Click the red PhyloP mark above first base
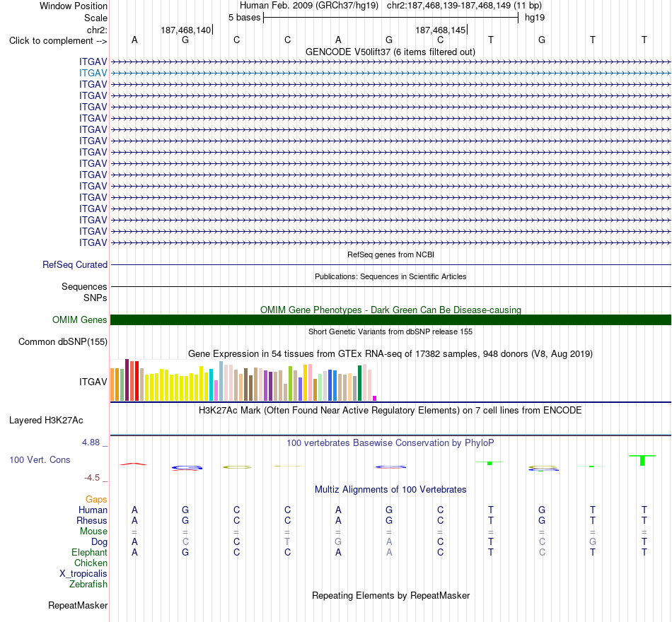Screen dimensions: 672x622 (x=134, y=464)
